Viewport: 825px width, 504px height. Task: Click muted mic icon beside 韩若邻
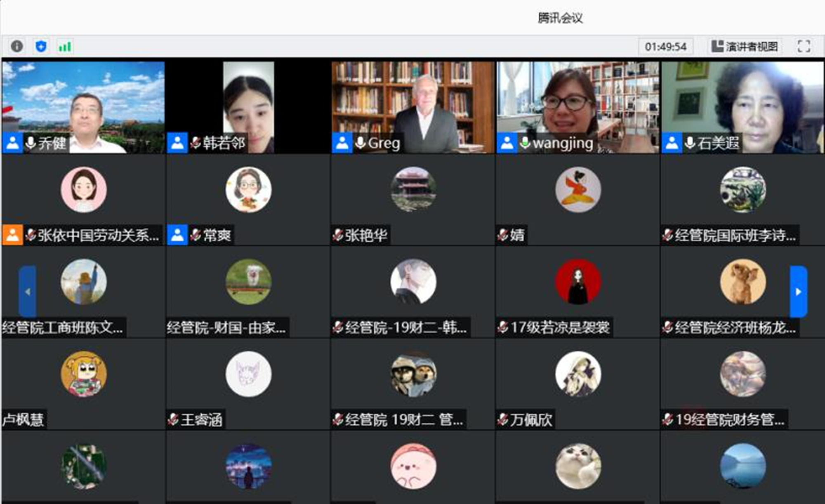(196, 143)
